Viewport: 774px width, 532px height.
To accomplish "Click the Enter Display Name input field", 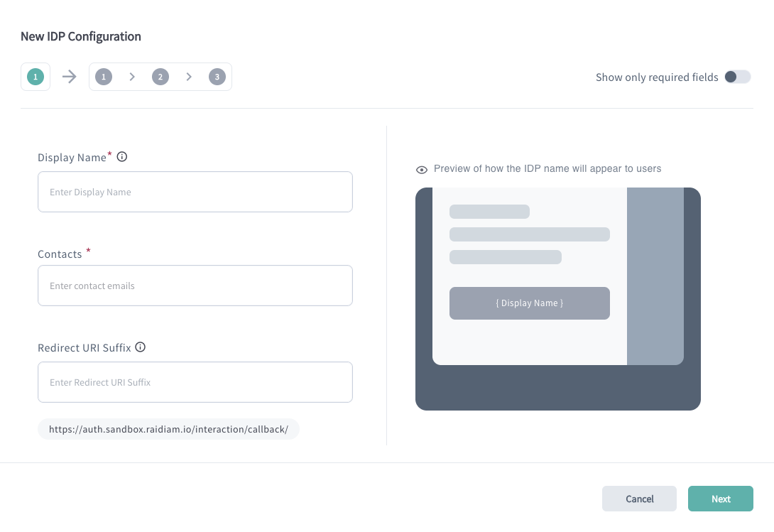I will point(195,192).
